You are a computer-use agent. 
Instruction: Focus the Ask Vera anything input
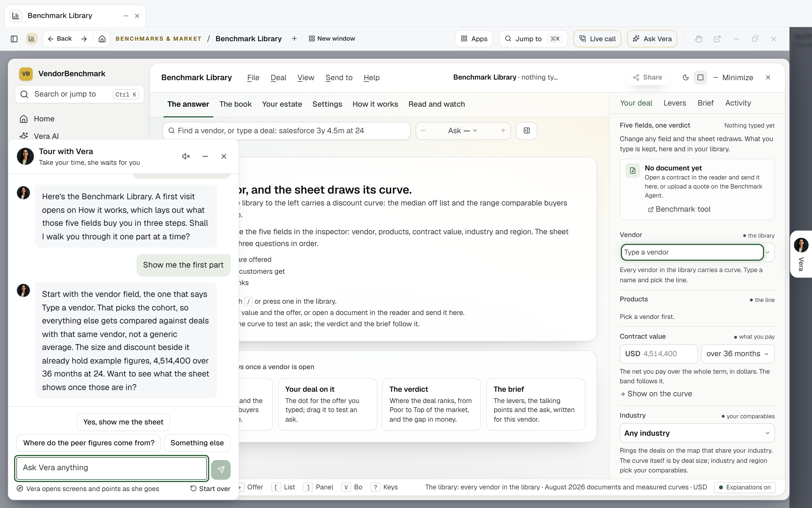pyautogui.click(x=111, y=468)
